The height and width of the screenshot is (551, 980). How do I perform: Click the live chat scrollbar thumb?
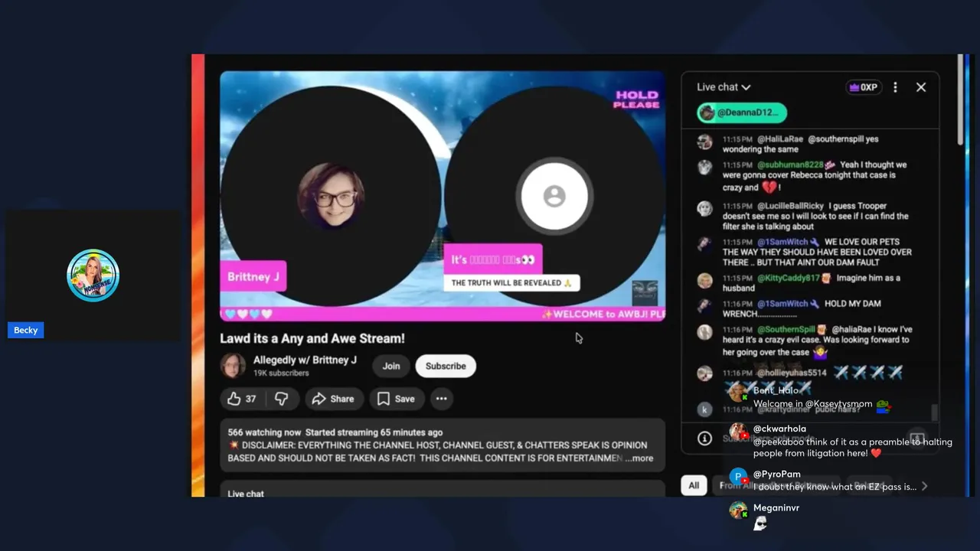(x=934, y=412)
